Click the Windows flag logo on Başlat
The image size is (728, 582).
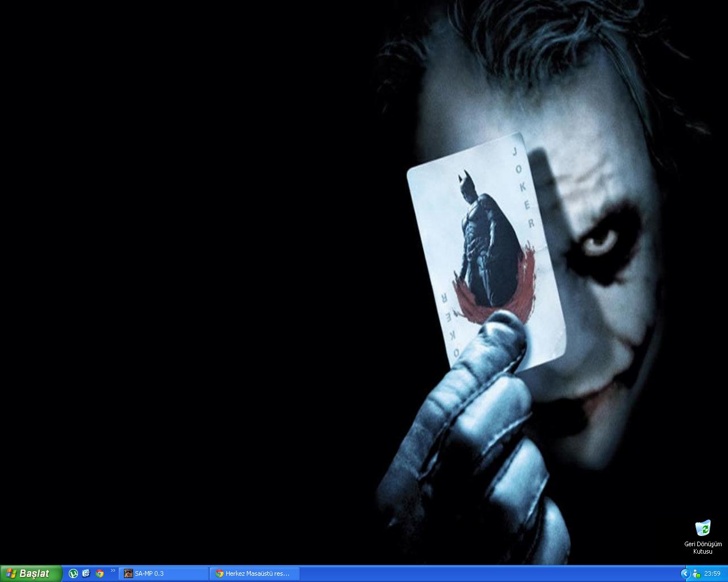point(11,573)
